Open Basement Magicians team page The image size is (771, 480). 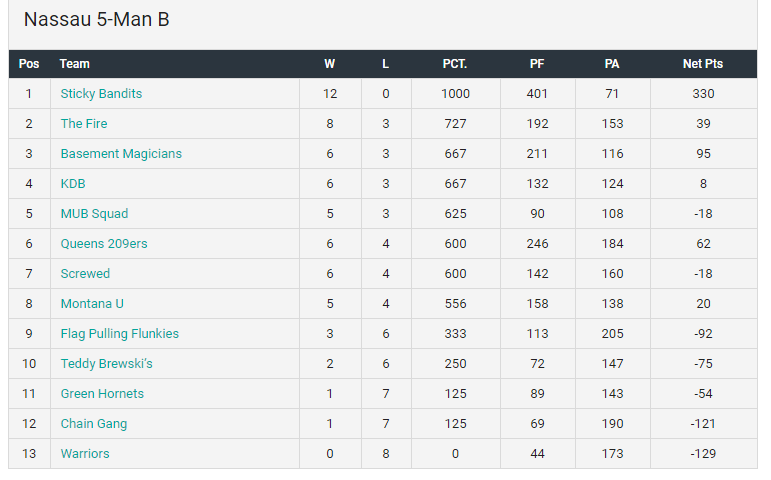[121, 154]
